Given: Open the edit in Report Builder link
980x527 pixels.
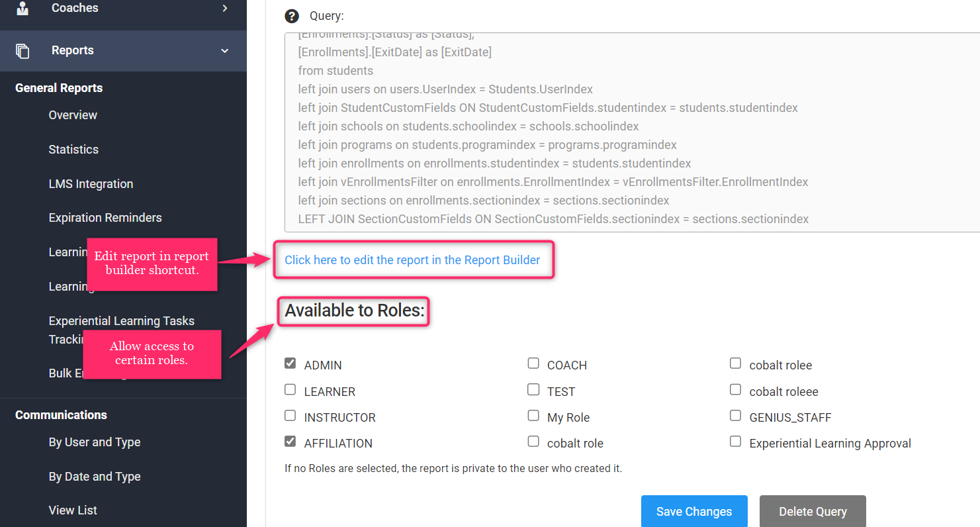Looking at the screenshot, I should (412, 260).
